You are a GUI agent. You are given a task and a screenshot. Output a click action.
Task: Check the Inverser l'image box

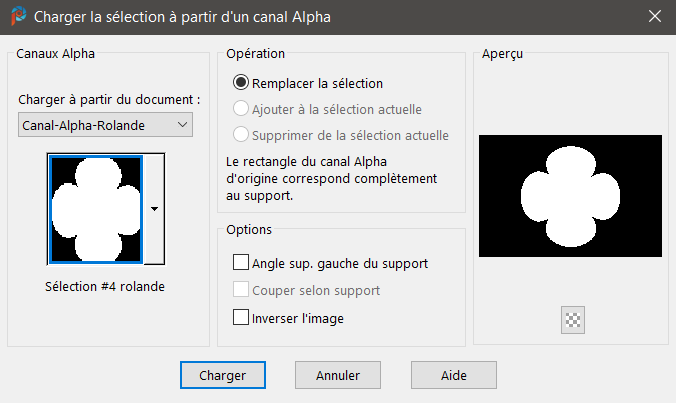tap(240, 318)
